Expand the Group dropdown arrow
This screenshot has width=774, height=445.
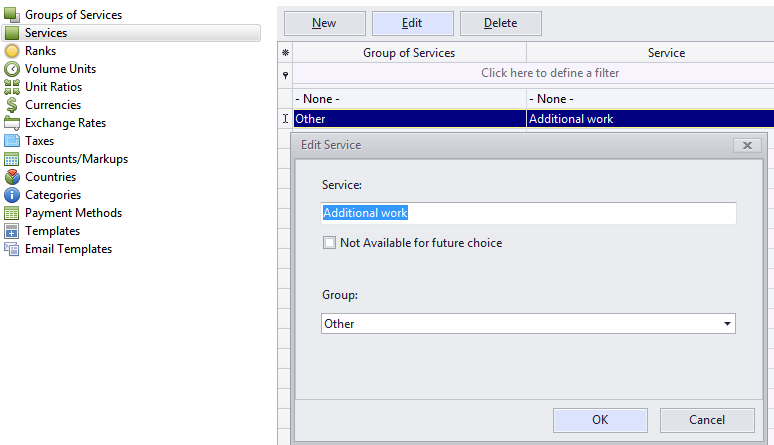[727, 324]
